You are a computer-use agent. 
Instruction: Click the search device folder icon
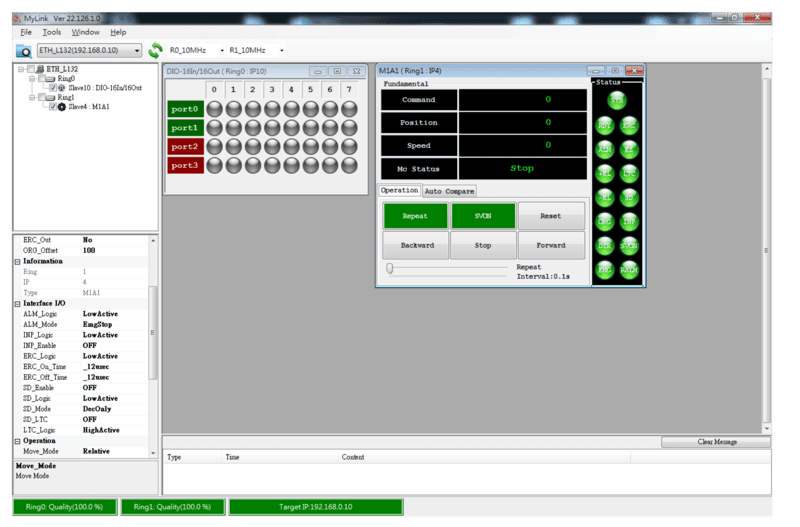(23, 51)
